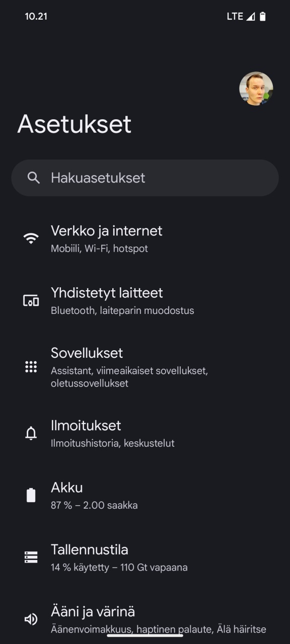The height and width of the screenshot is (644, 290).
Task: Open Yhdistetyt laitteet settings
Action: 145,301
